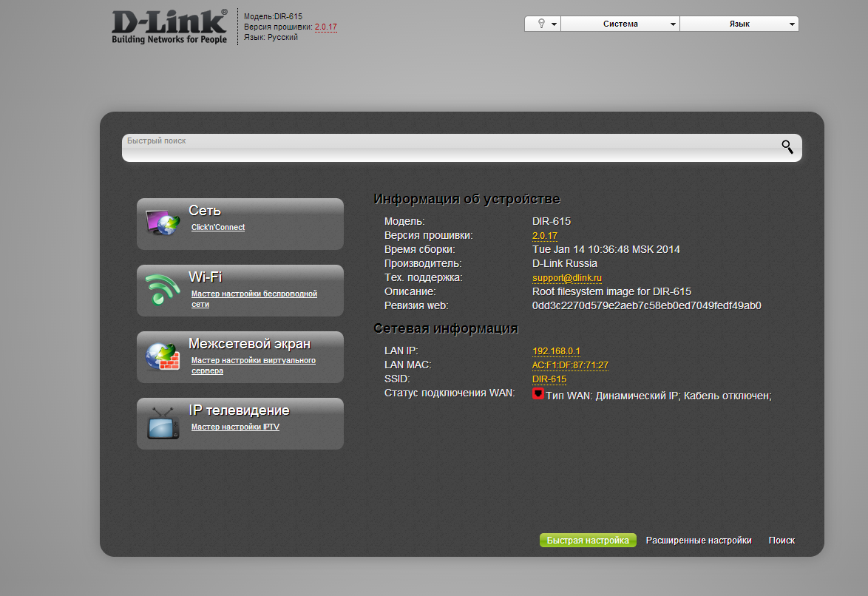Click the red WAN status indicator icon
Screen dimensions: 868x596
(538, 394)
